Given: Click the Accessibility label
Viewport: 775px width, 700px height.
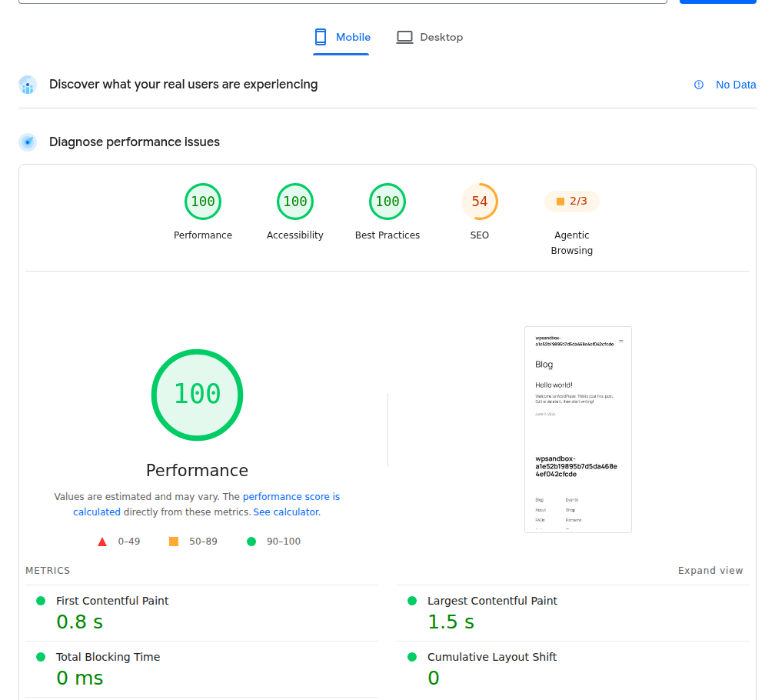Looking at the screenshot, I should click(295, 235).
